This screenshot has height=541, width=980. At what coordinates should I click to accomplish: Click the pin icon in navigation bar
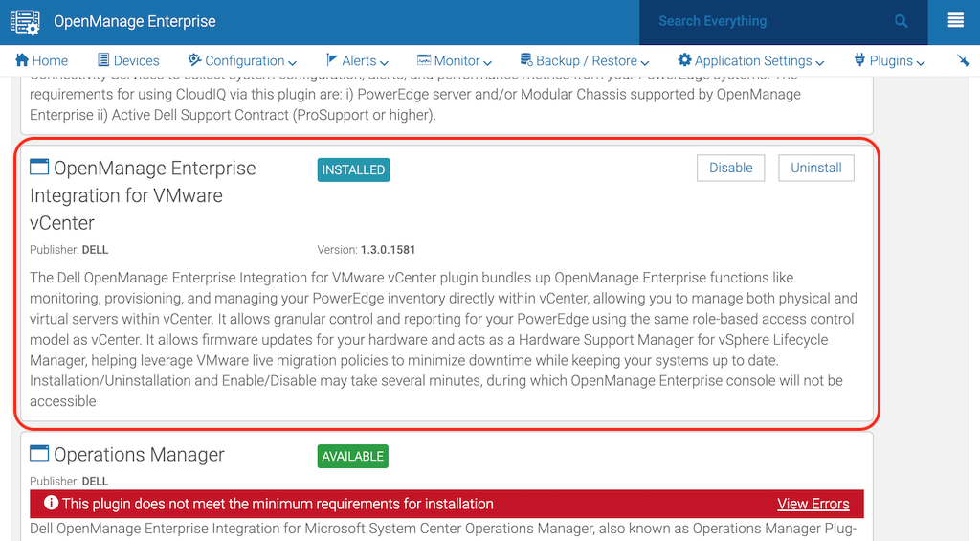tap(963, 60)
